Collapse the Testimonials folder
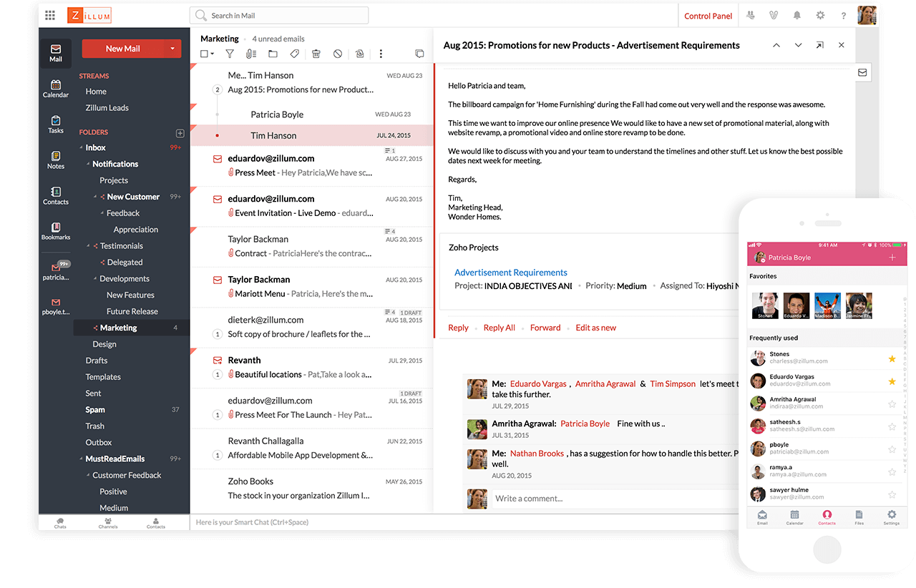Image resolution: width=916 pixels, height=588 pixels. [88, 246]
